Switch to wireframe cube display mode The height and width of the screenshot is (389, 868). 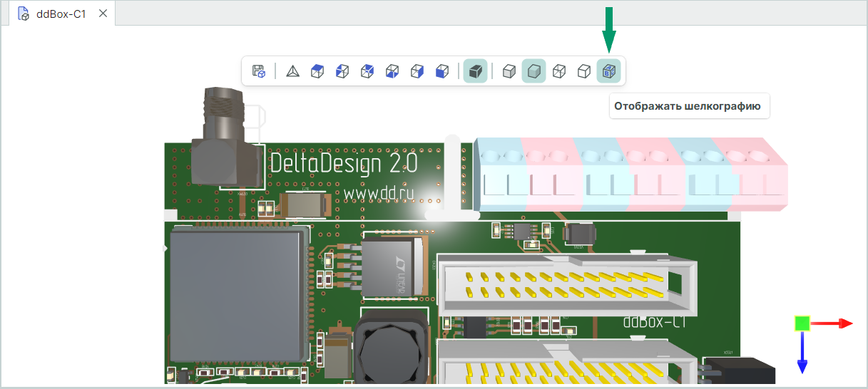click(560, 71)
